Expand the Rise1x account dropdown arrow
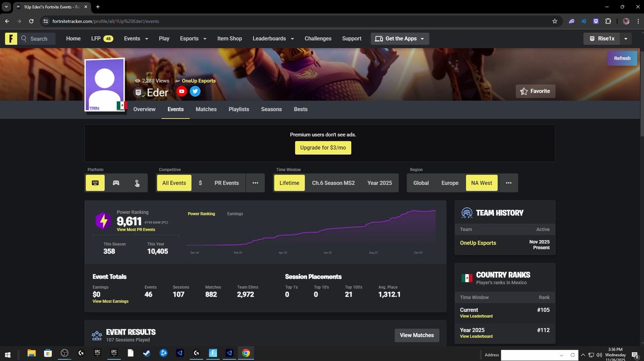The width and height of the screenshot is (644, 361). tap(625, 38)
